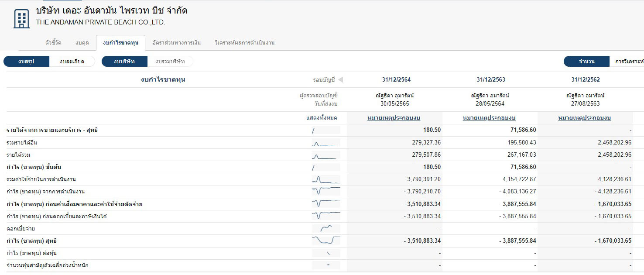This screenshot has height=275, width=644.
Task: Click sparkline chart for รวมรายได้อื่น row
Action: (326, 143)
